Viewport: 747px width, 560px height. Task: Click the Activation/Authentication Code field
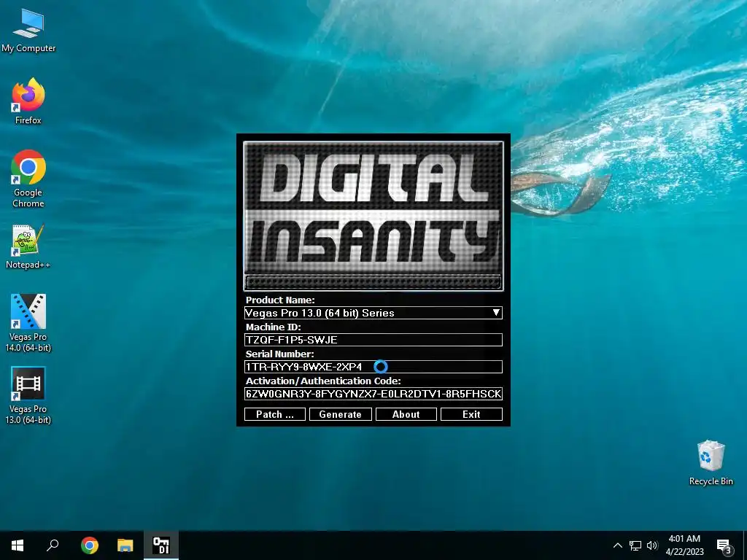pos(373,394)
